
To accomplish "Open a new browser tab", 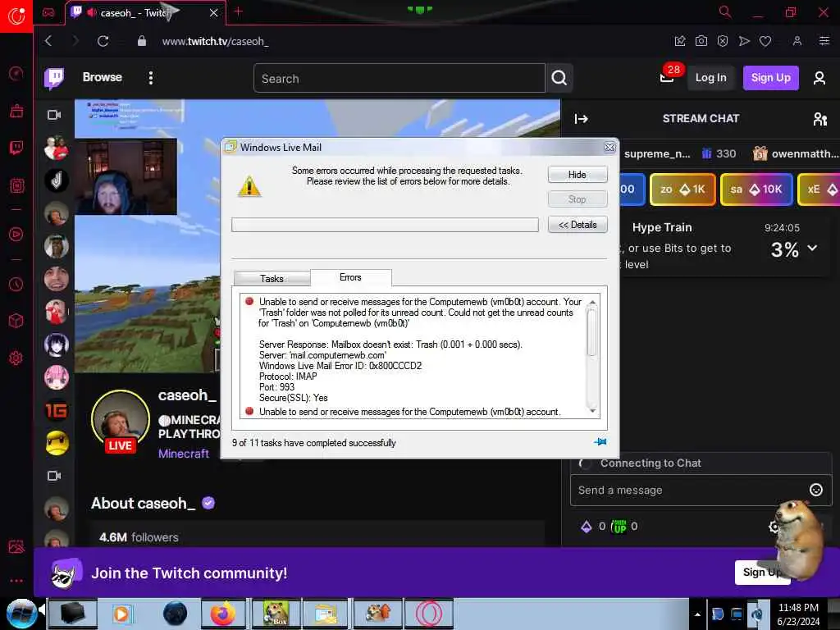I will click(x=239, y=11).
